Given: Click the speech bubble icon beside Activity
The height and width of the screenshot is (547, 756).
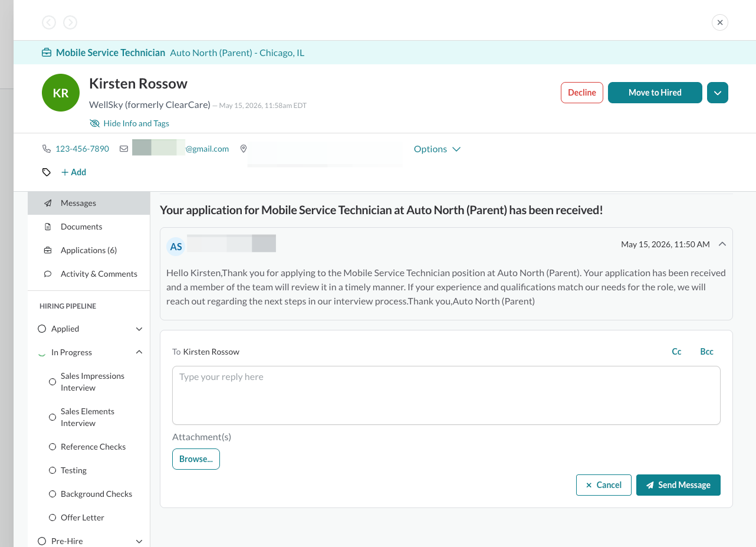Looking at the screenshot, I should (x=48, y=274).
